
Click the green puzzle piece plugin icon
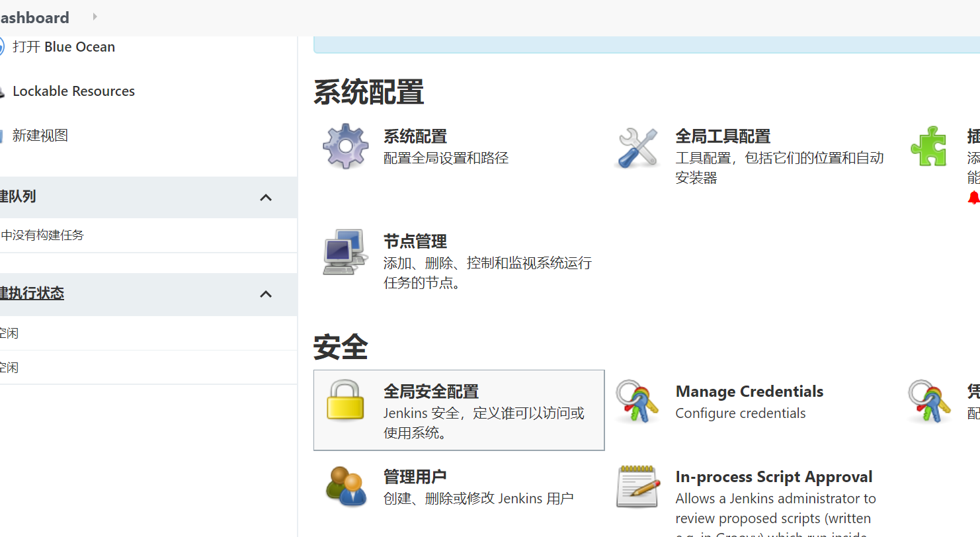[929, 146]
